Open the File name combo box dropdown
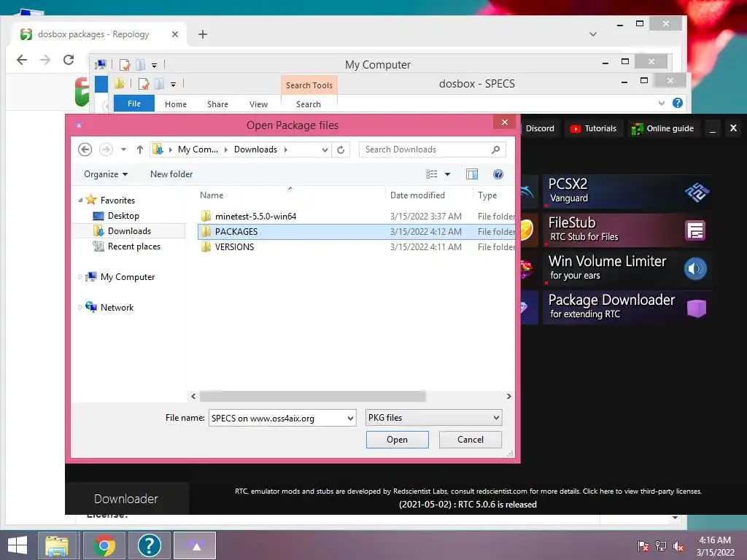Screen dimensions: 747x560 [x=350, y=419]
